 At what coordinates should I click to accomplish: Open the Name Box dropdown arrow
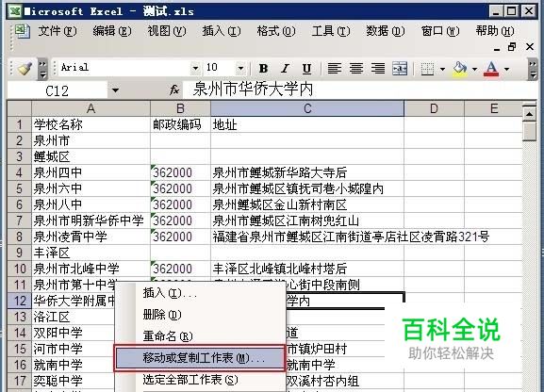(x=115, y=90)
